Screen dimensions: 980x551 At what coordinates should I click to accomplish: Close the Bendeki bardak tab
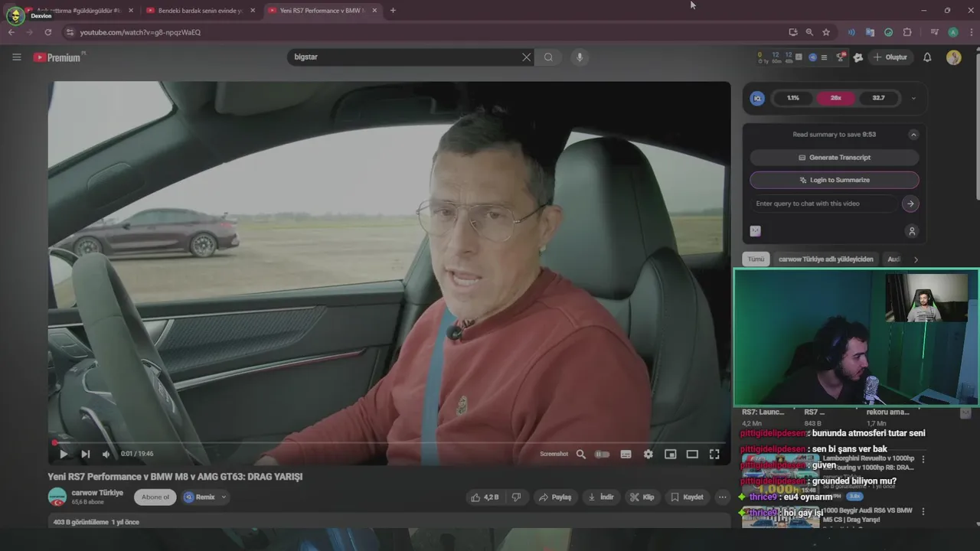(x=253, y=11)
